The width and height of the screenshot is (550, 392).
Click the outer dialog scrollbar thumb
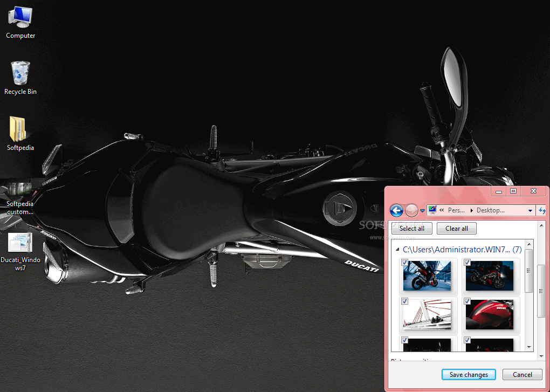click(541, 290)
